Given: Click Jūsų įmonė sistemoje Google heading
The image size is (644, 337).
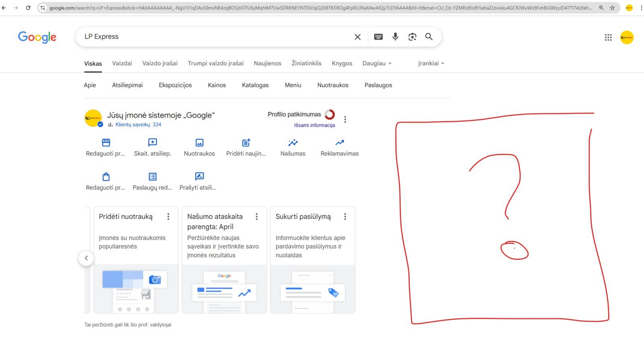Looking at the screenshot, I should (x=161, y=115).
